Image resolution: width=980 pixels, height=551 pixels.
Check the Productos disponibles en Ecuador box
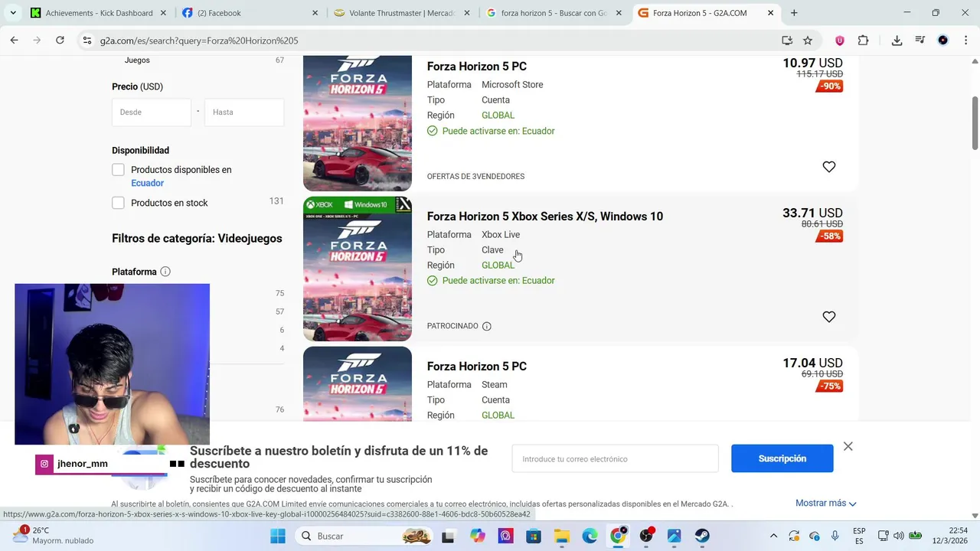(118, 170)
